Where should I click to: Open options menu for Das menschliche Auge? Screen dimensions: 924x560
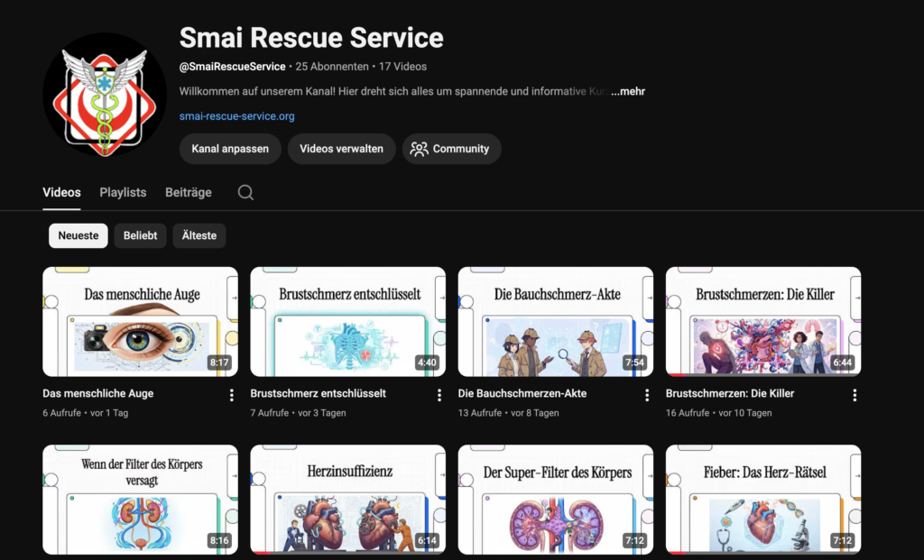pyautogui.click(x=232, y=395)
